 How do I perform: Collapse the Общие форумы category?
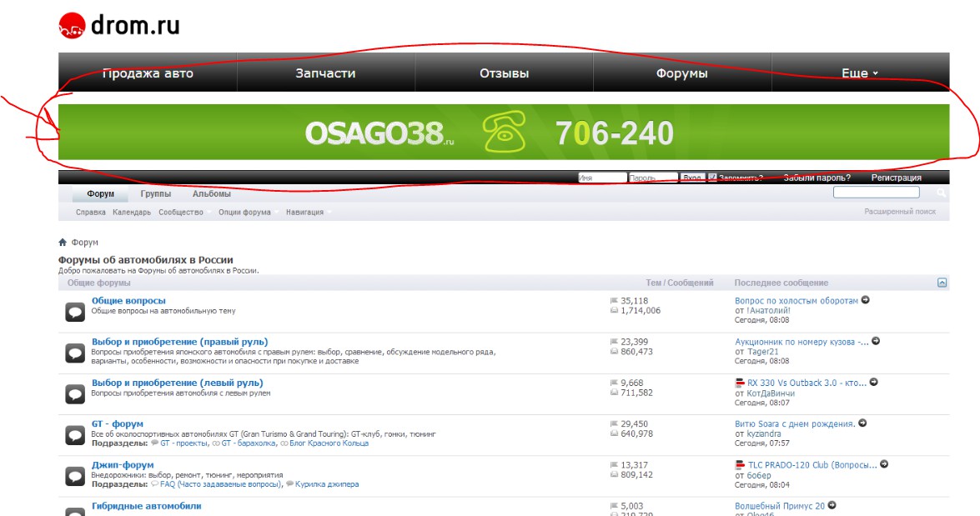tap(942, 283)
